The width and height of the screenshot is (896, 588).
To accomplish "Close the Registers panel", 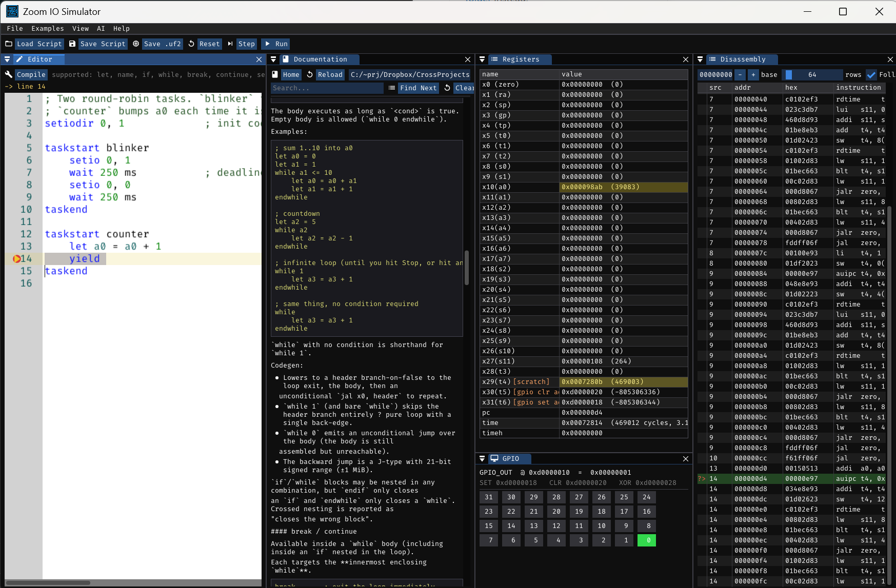I will coord(686,59).
